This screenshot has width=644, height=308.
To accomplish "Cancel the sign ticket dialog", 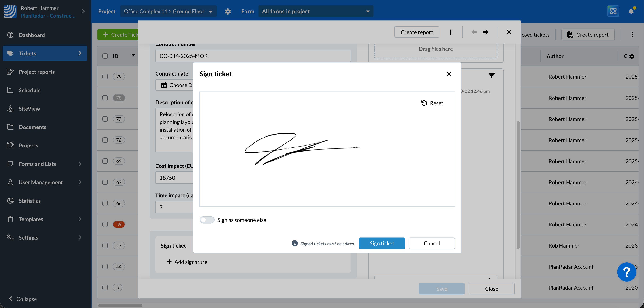I will pos(432,243).
